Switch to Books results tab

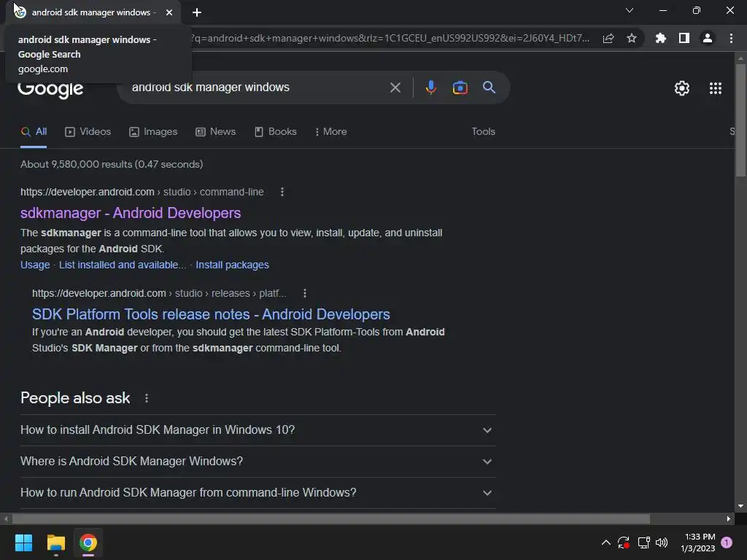tap(275, 132)
